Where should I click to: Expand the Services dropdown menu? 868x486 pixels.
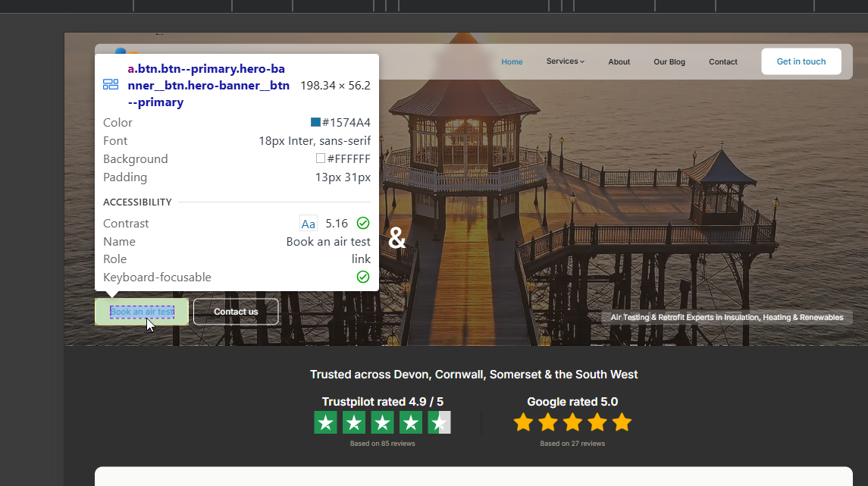(x=566, y=61)
